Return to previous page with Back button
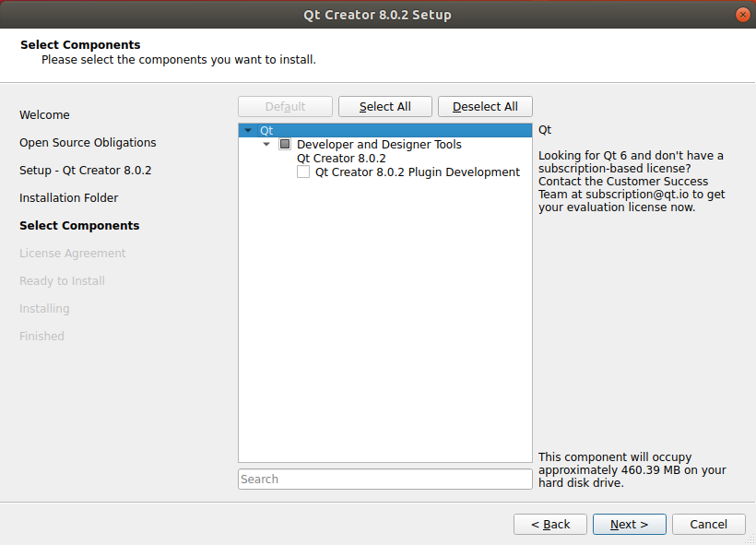 point(550,524)
